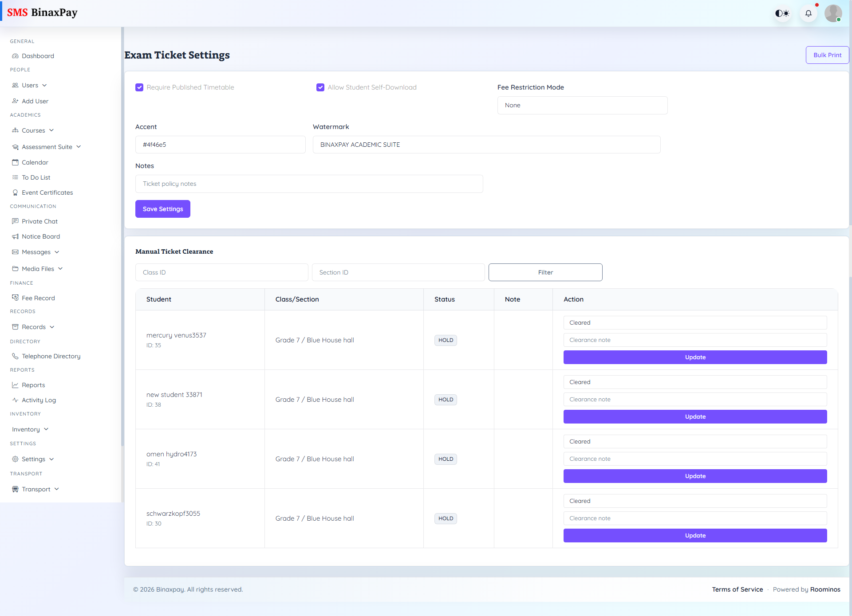Image resolution: width=852 pixels, height=616 pixels.
Task: Expand the Courses menu
Action: tap(33, 130)
